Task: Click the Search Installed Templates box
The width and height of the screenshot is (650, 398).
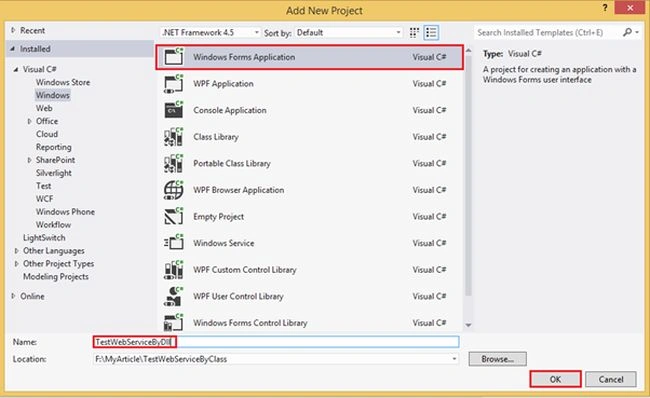Action: [547, 32]
